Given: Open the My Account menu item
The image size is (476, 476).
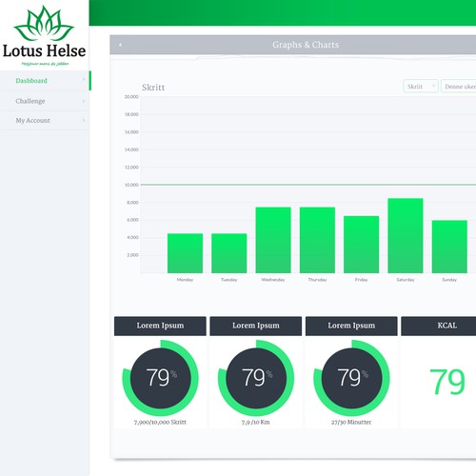Looking at the screenshot, I should point(45,120).
